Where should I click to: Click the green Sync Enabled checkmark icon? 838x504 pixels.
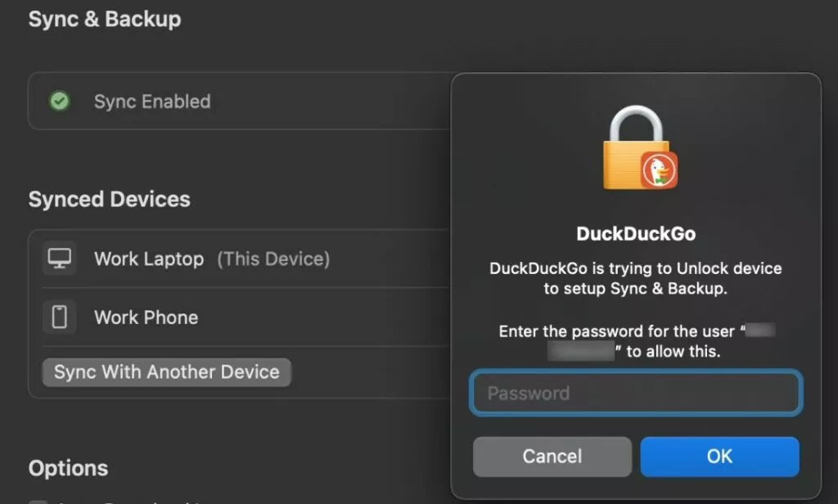pyautogui.click(x=59, y=101)
